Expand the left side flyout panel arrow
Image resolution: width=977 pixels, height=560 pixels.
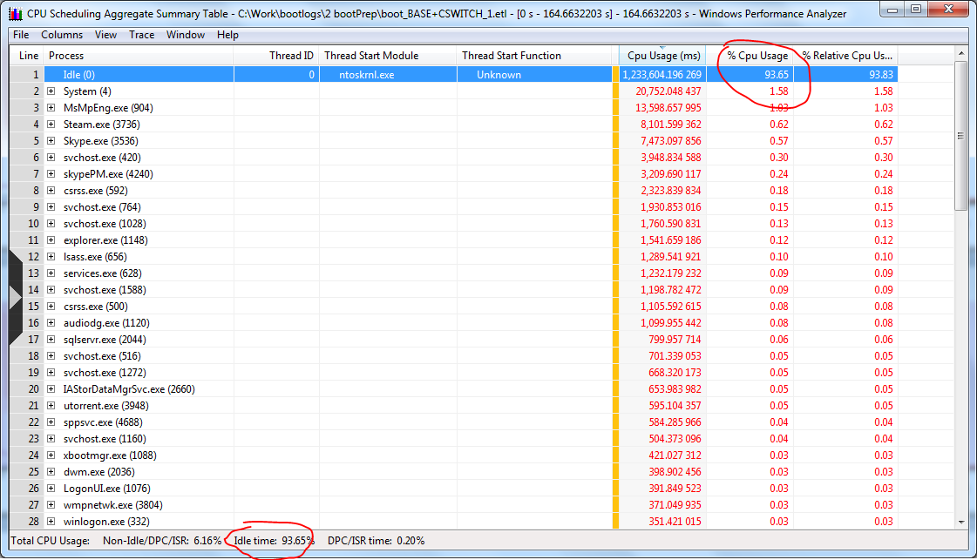pyautogui.click(x=15, y=297)
